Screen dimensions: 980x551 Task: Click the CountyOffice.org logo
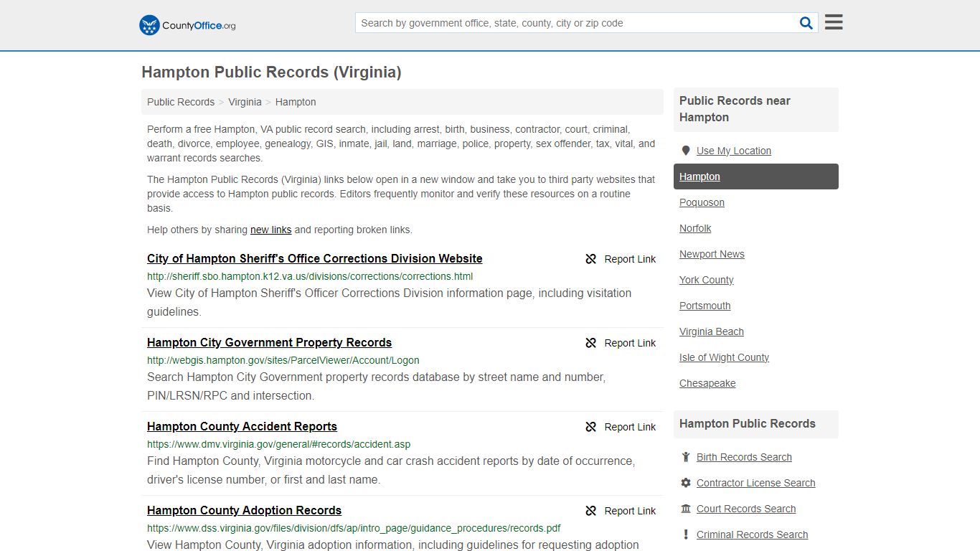(187, 25)
